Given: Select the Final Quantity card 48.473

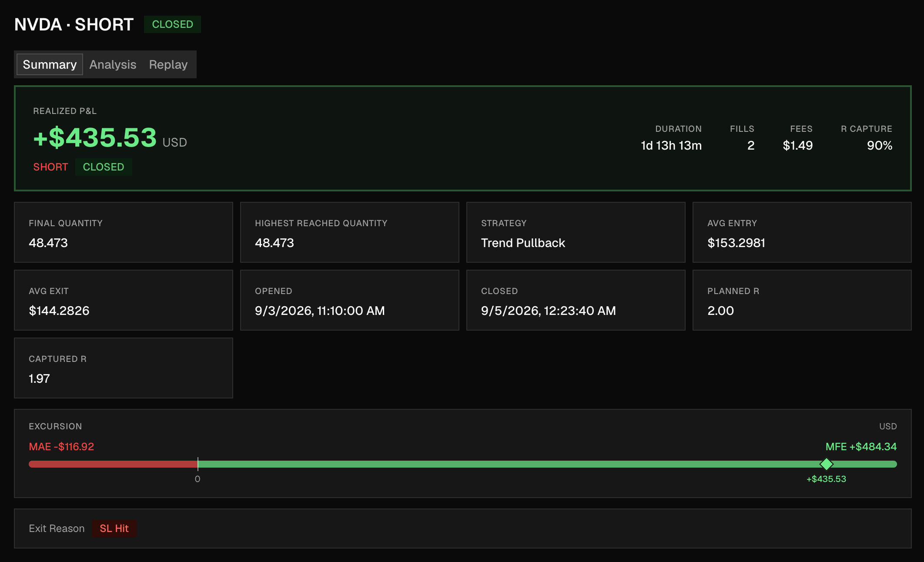Looking at the screenshot, I should [x=124, y=232].
